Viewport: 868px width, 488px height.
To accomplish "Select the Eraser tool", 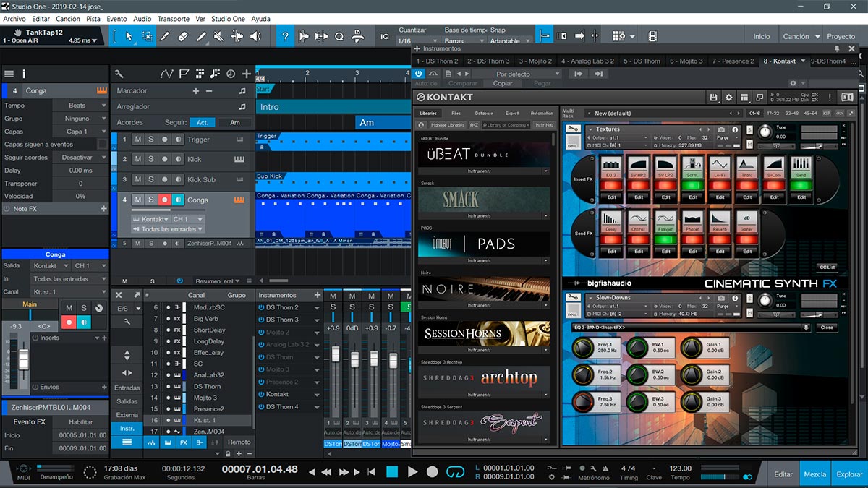I will (183, 36).
